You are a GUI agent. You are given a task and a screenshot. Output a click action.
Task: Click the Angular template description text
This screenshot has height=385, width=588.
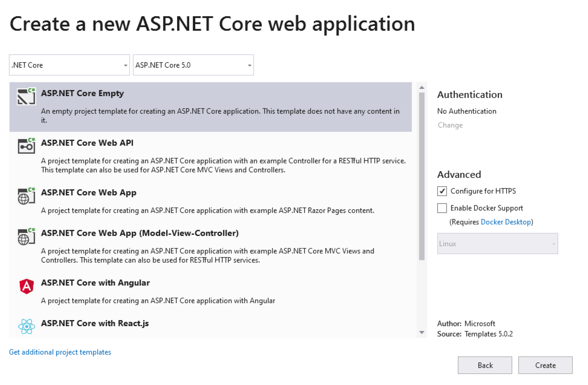pyautogui.click(x=158, y=301)
